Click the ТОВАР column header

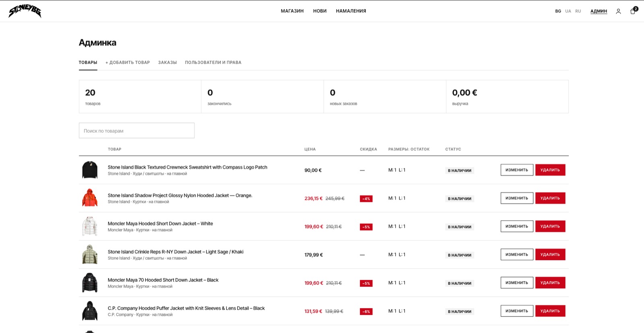[x=114, y=149]
